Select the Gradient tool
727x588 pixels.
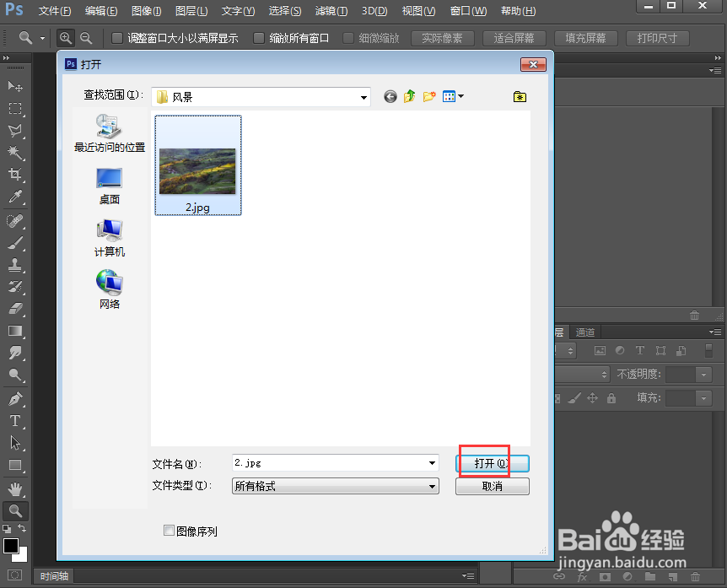[15, 331]
